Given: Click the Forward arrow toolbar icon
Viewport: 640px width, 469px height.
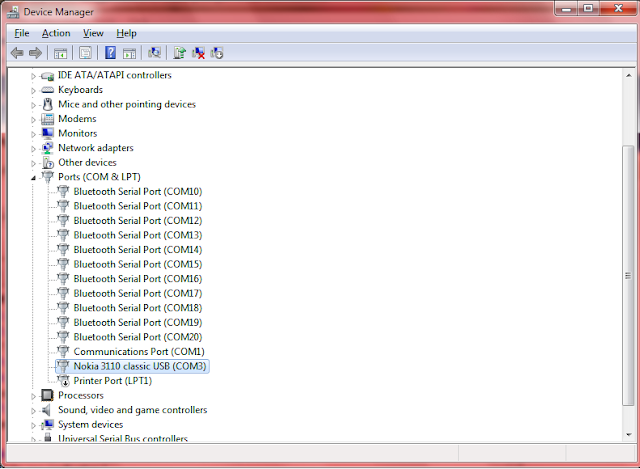Looking at the screenshot, I should [x=36, y=53].
